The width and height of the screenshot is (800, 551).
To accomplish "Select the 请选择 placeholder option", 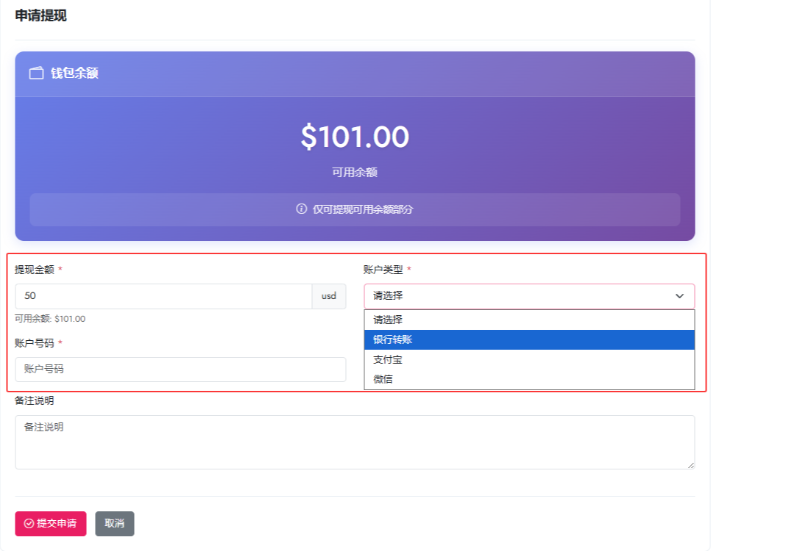I will click(x=529, y=320).
